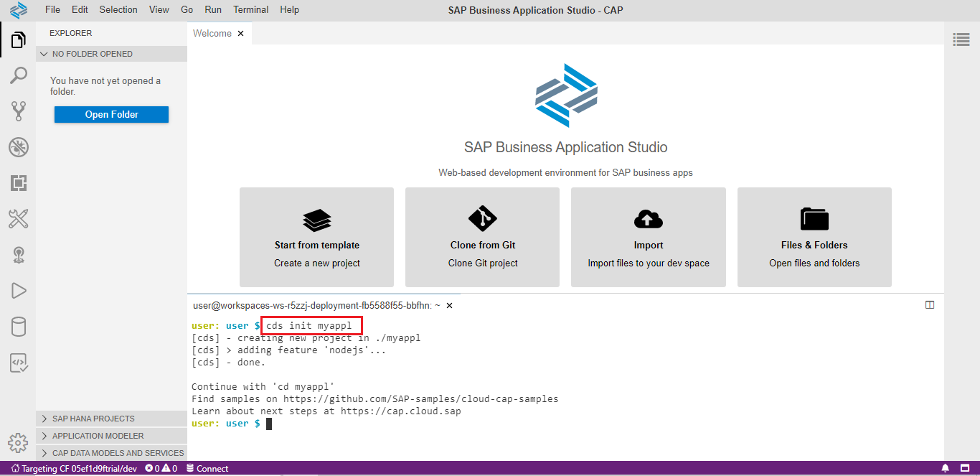Split the terminal panel with split icon
Screen dimensions: 980x476
930,305
